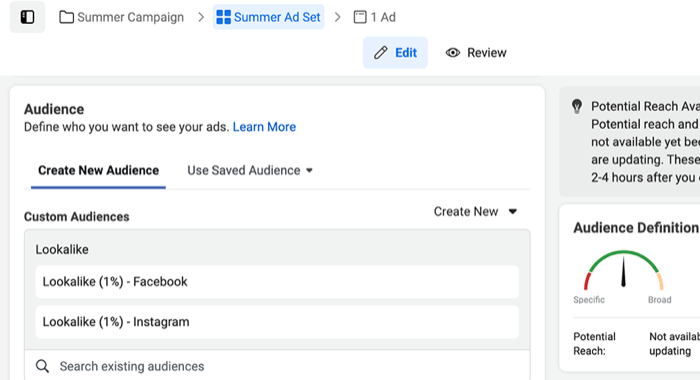Click the Audience section heading

tap(54, 109)
